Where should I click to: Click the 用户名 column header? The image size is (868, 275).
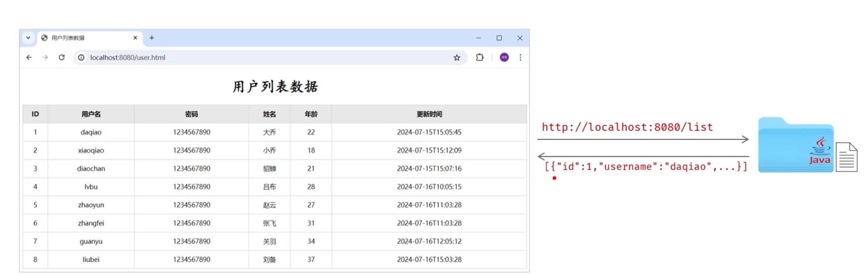pos(91,114)
